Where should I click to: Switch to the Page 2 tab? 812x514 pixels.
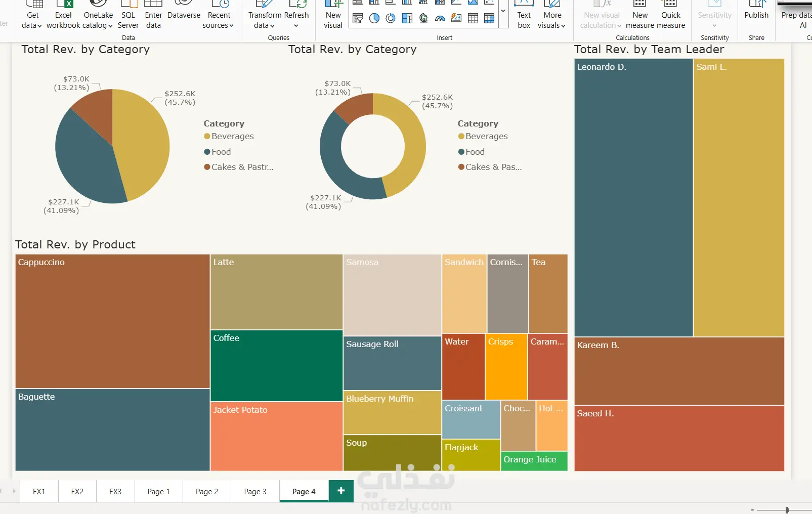pos(207,491)
